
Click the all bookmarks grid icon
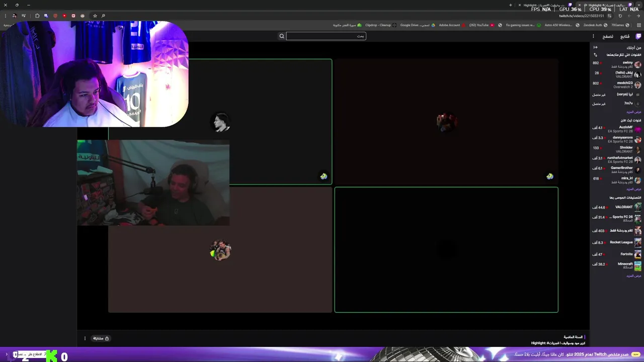(x=638, y=25)
